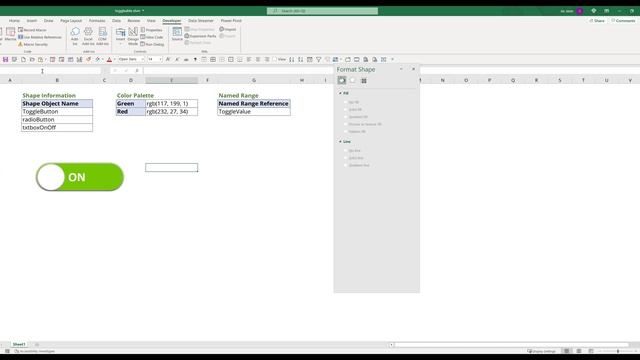The height and width of the screenshot is (360, 640).
Task: Select the txtboxOnOff cell
Action: tap(57, 128)
